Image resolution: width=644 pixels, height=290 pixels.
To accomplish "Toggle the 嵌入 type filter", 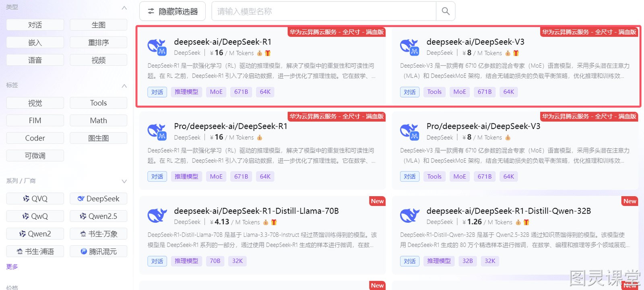I will pyautogui.click(x=35, y=42).
